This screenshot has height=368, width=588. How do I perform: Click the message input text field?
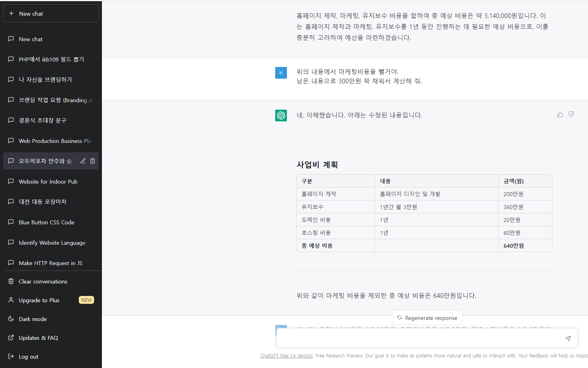(x=419, y=338)
